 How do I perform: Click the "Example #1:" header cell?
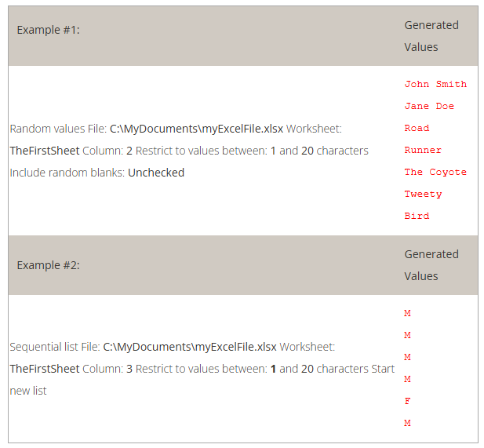pos(49,30)
